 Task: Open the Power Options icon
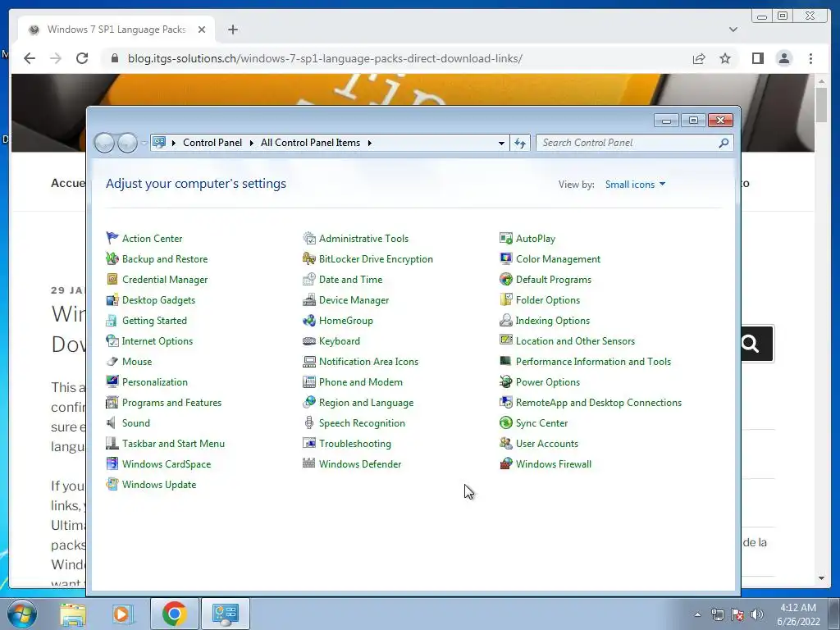click(x=505, y=382)
